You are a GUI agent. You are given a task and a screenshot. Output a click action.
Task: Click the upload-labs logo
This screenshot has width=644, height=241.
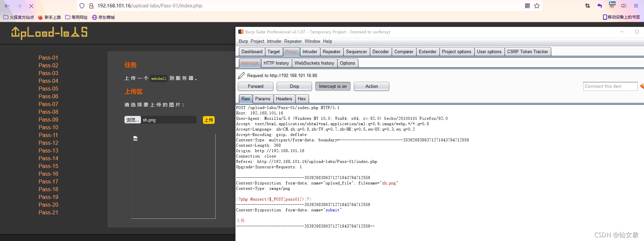(x=49, y=33)
